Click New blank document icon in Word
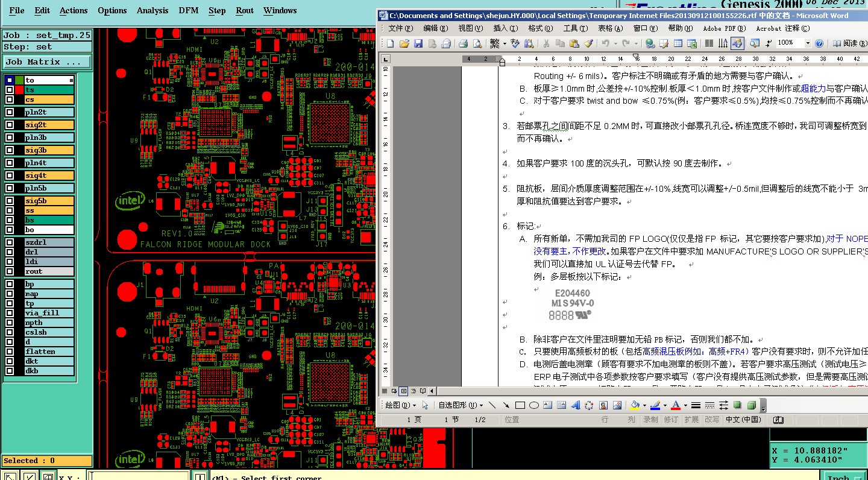Screen dimensions: 868x480 pyautogui.click(x=391, y=43)
